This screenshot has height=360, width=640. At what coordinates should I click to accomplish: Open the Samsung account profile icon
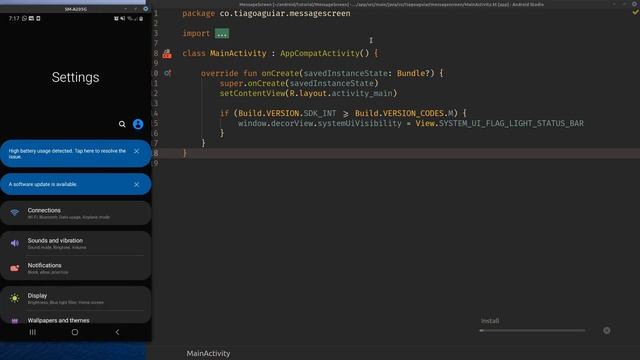[138, 124]
